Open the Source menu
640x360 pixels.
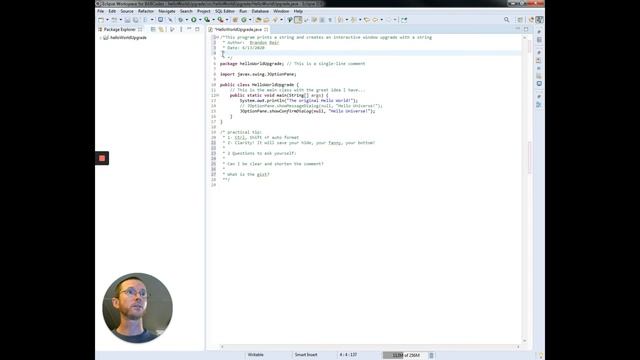(127, 11)
